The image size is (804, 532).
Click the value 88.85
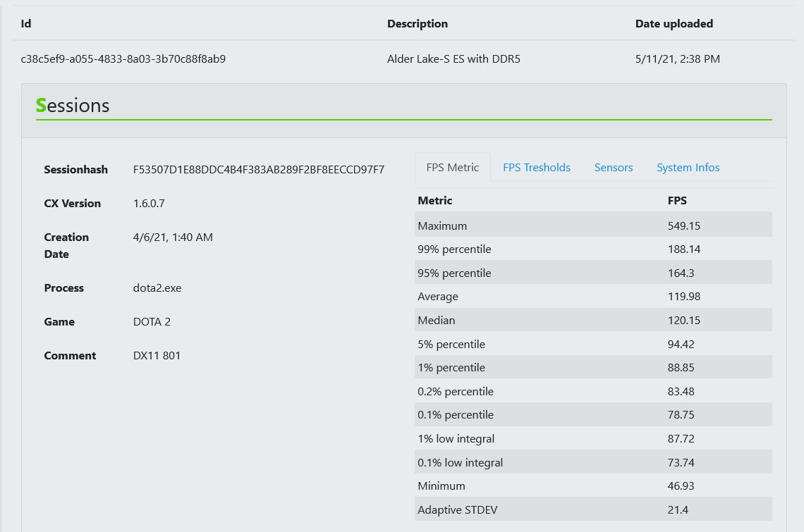[x=681, y=368]
